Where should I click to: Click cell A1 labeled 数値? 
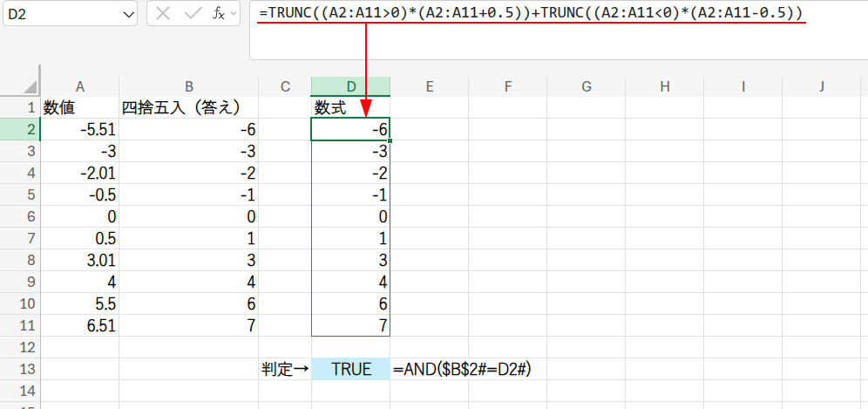79,108
